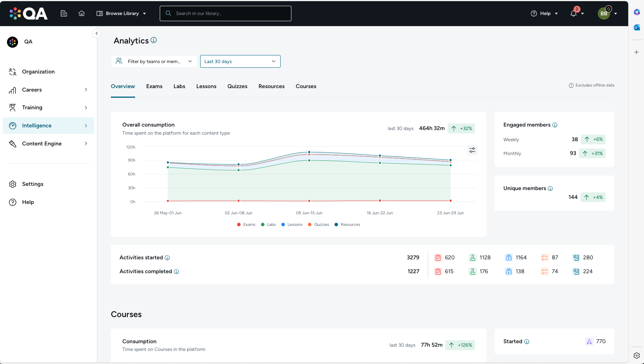Click the blue Lessons video icon

(509, 257)
